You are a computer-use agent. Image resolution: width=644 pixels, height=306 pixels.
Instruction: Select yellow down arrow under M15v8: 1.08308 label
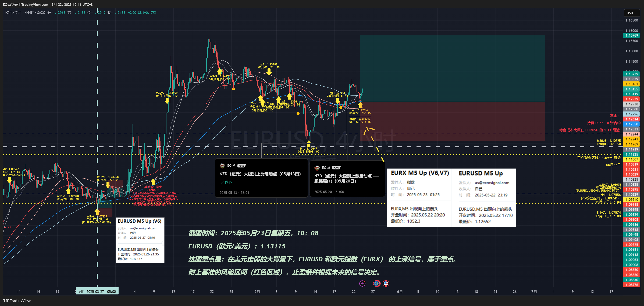[108, 185]
